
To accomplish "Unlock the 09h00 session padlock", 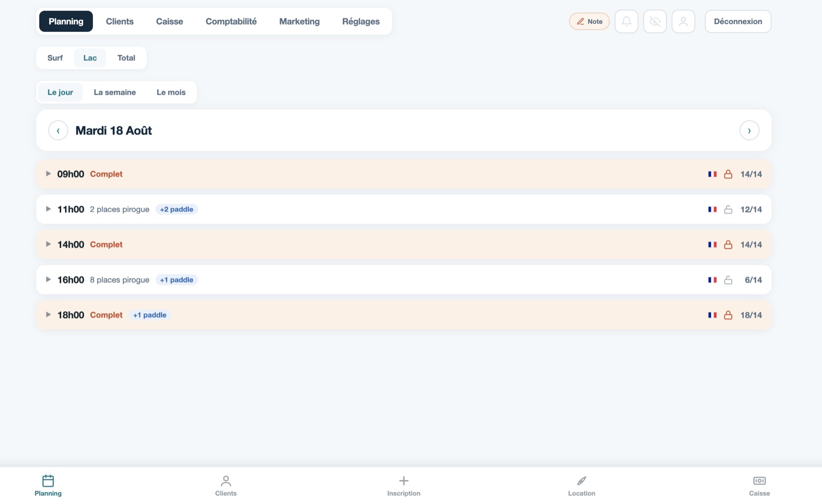I will click(728, 174).
